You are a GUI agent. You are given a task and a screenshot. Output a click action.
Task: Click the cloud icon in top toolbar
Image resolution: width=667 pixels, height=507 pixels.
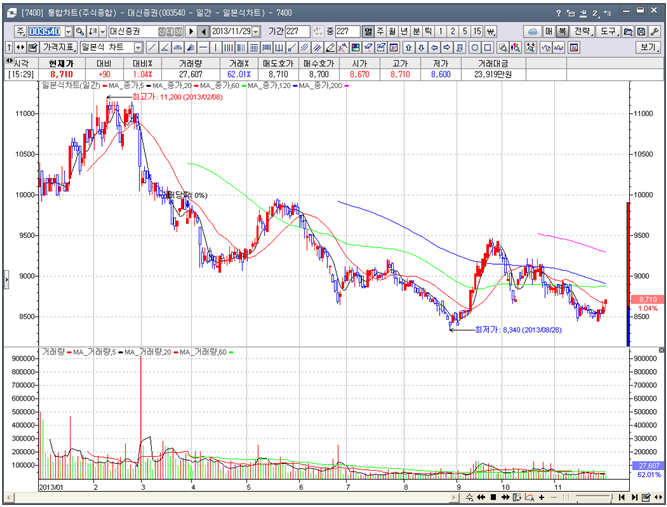[533, 31]
